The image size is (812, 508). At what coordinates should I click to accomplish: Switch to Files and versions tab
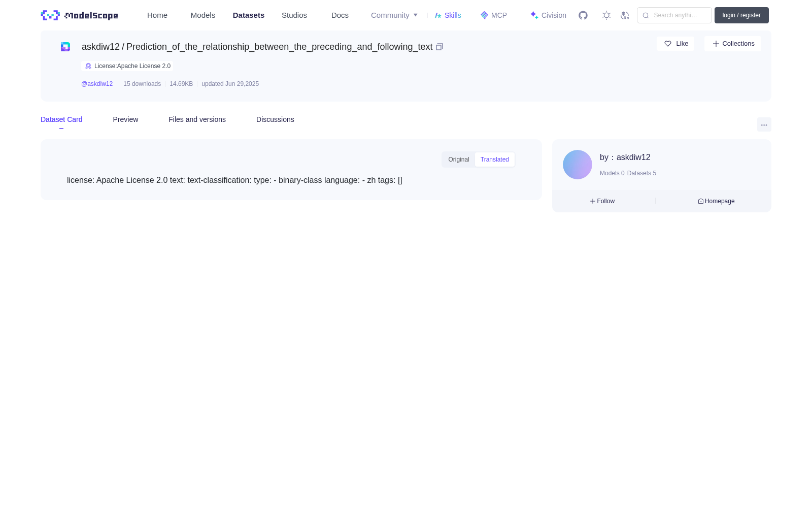(197, 119)
